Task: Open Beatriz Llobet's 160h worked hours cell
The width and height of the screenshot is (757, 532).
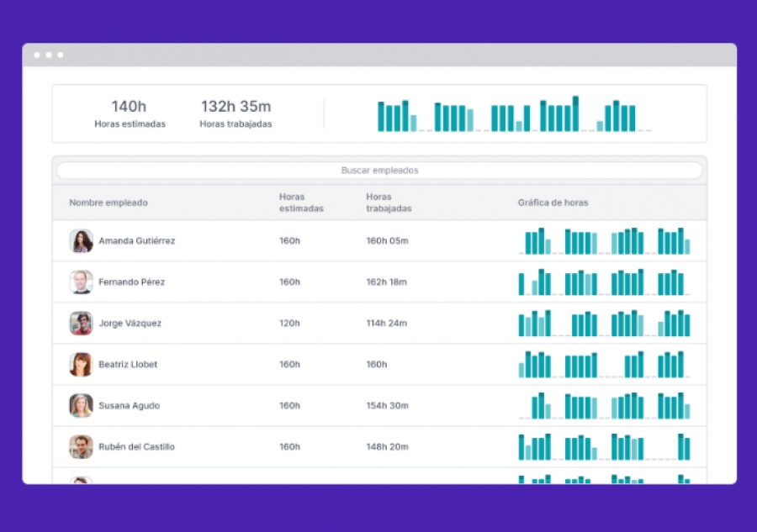Action: pyautogui.click(x=377, y=364)
